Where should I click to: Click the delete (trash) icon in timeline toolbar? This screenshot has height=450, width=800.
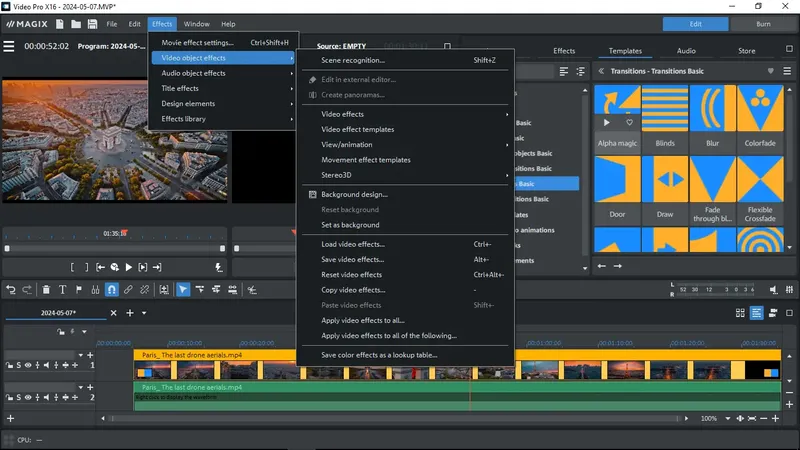click(x=46, y=290)
